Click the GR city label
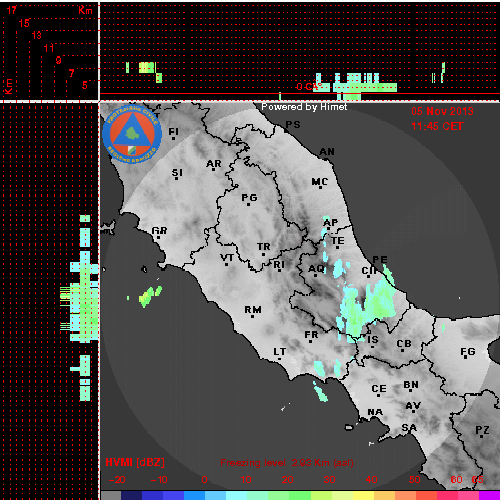This screenshot has width=500, height=500. click(159, 231)
